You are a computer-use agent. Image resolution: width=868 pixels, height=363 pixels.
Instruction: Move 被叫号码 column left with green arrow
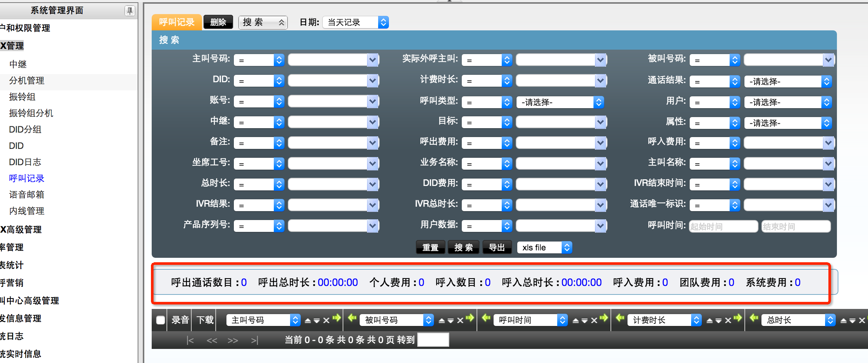pyautogui.click(x=352, y=318)
